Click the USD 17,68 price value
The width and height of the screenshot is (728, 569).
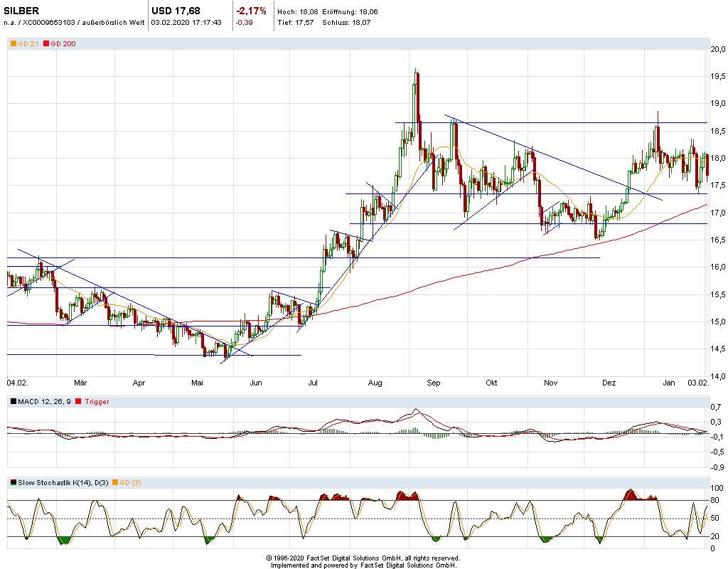coord(176,11)
